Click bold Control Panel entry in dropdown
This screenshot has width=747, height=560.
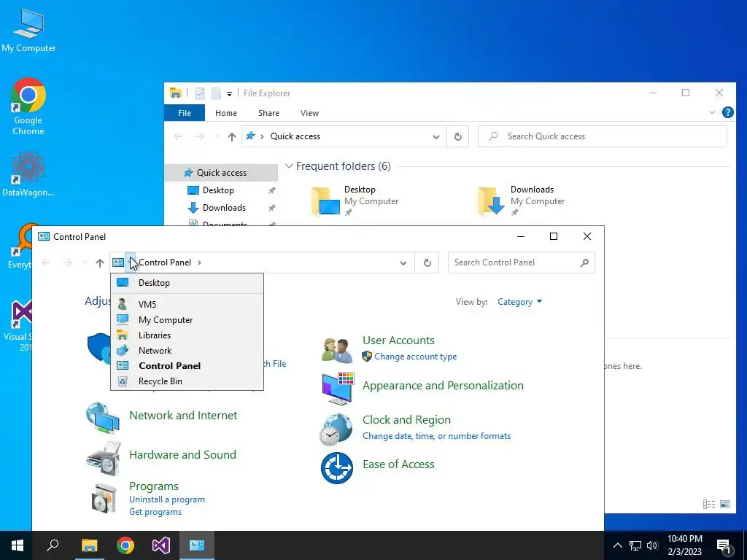point(187,366)
